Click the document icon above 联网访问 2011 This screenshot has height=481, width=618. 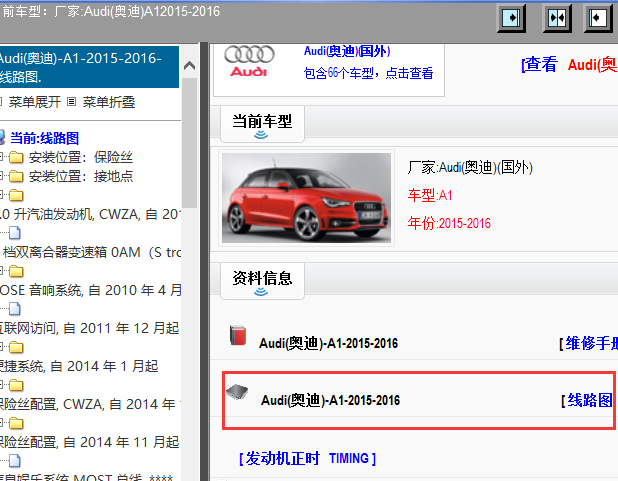coord(15,309)
